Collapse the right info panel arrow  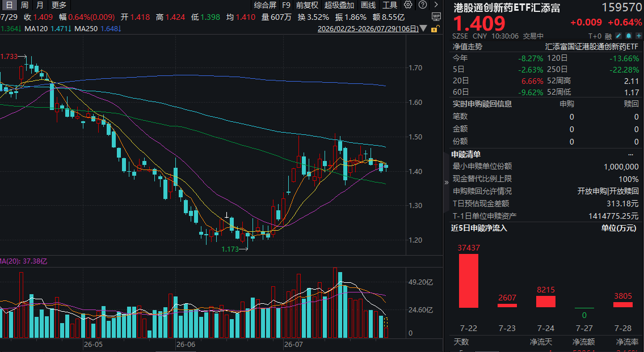click(x=447, y=183)
